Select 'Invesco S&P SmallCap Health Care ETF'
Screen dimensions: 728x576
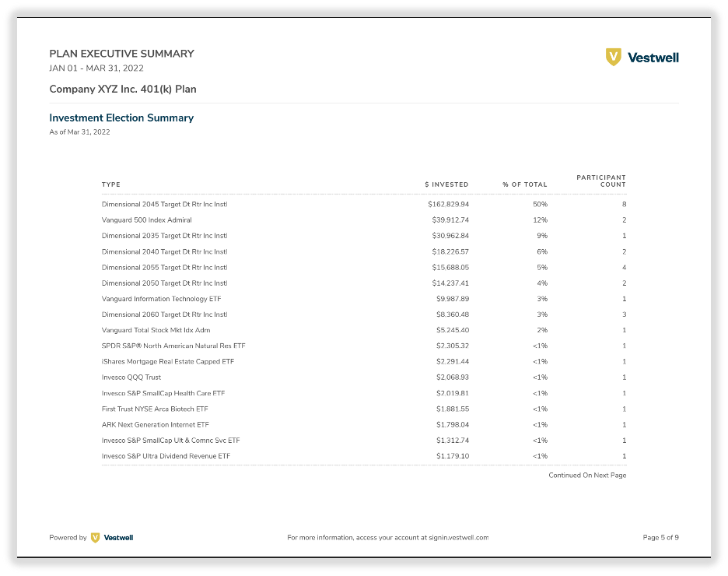(x=163, y=393)
